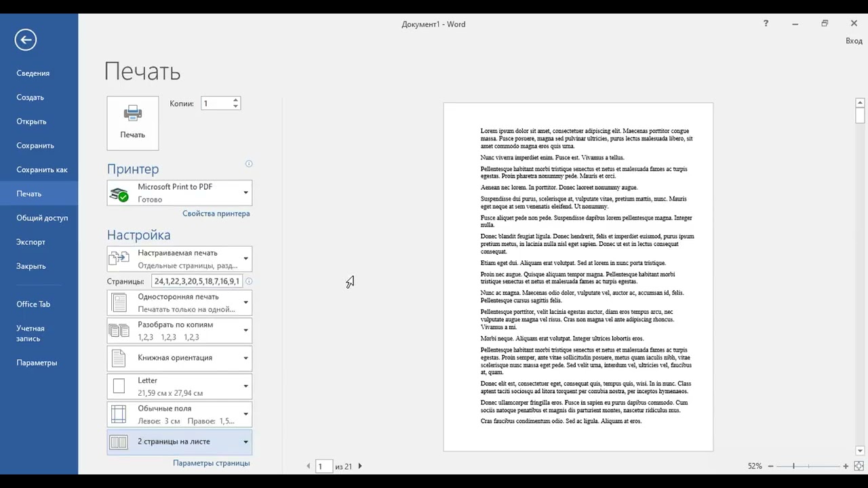Click the copies number field

[x=216, y=104]
